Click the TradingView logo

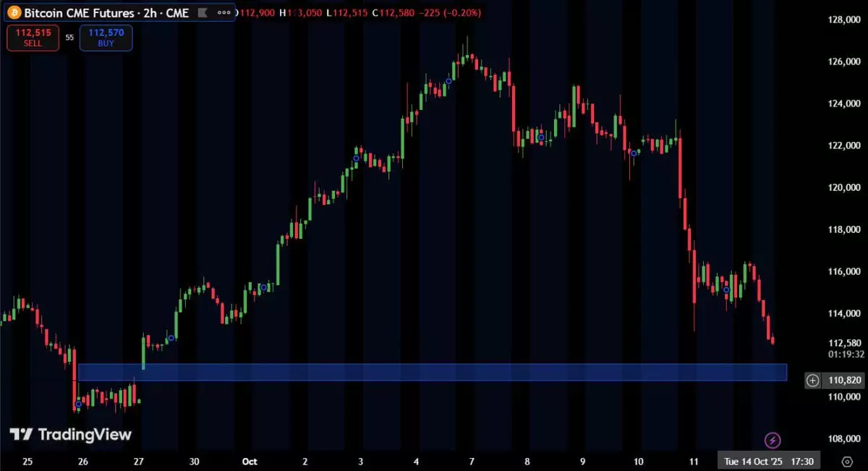click(x=70, y=434)
